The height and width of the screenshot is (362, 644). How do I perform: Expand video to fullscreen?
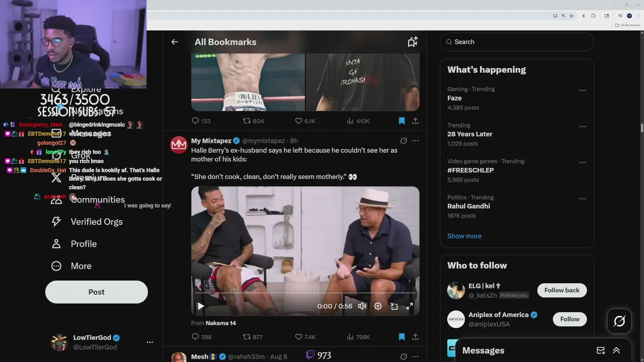(x=410, y=306)
